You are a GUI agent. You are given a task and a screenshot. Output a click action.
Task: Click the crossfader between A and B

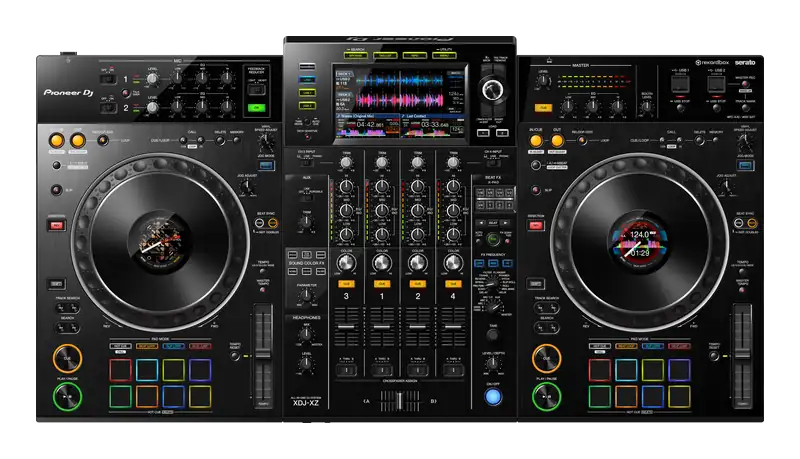pos(400,400)
